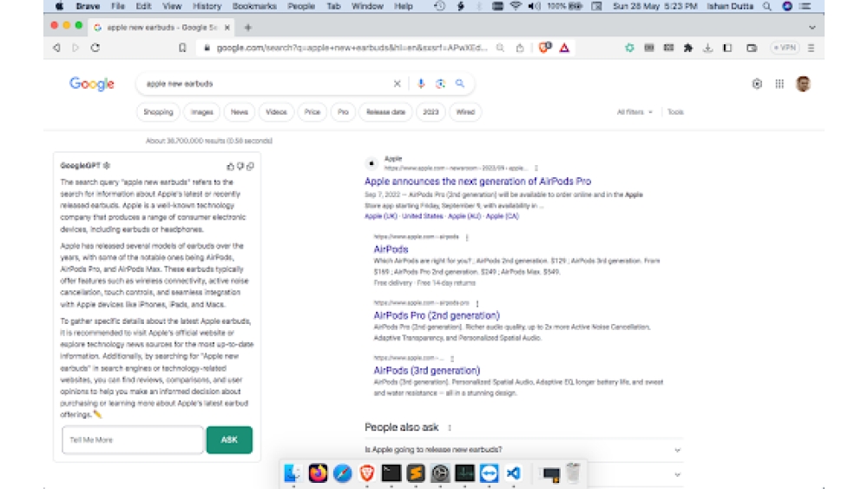Open the View menu
The image size is (868, 489).
(x=172, y=6)
